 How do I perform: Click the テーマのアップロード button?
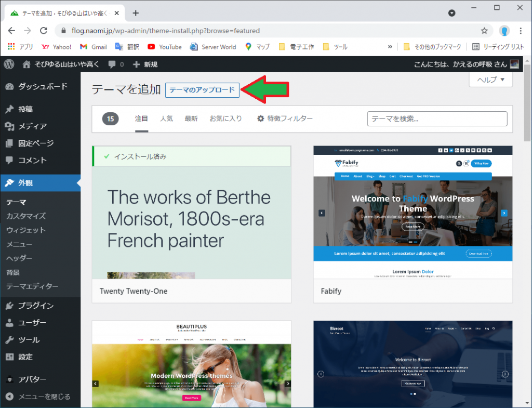(202, 90)
